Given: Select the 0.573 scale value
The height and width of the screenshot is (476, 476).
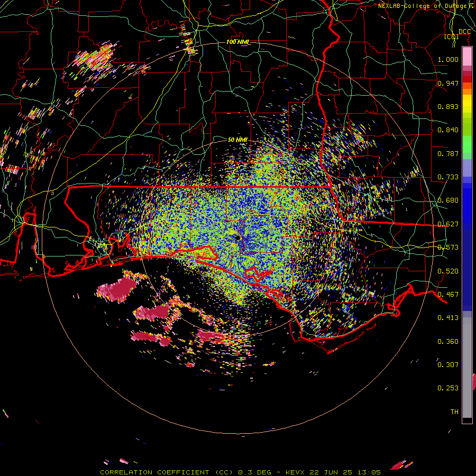Looking at the screenshot, I should point(448,248).
